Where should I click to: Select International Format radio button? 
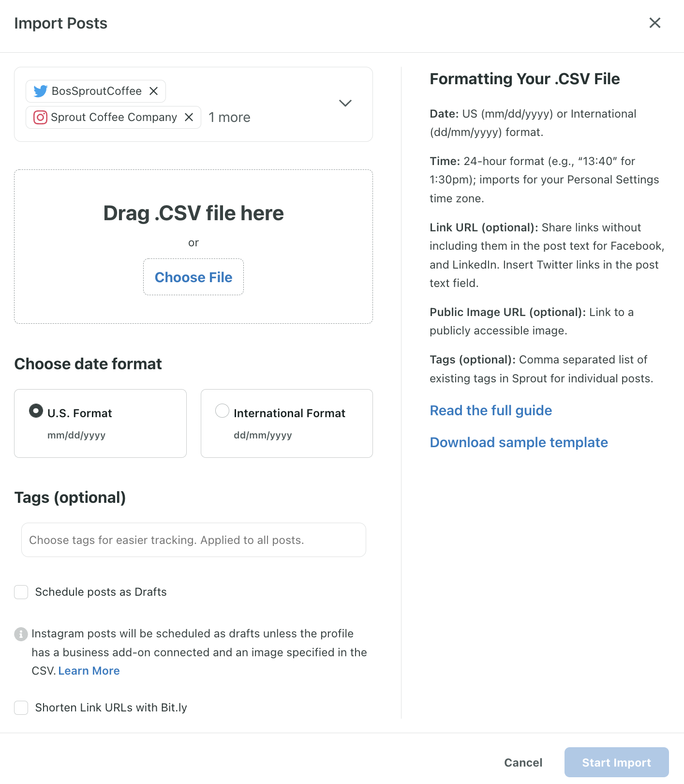click(222, 411)
